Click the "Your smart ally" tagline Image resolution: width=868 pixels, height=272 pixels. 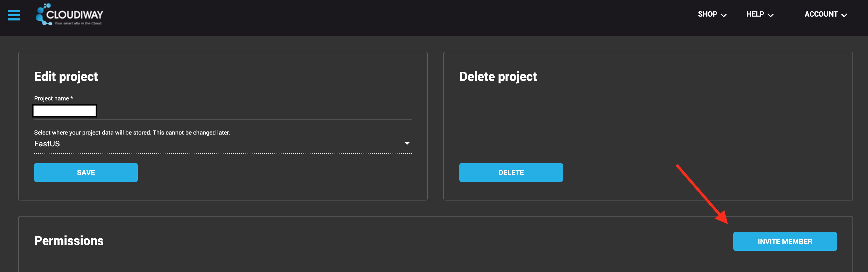(x=78, y=23)
